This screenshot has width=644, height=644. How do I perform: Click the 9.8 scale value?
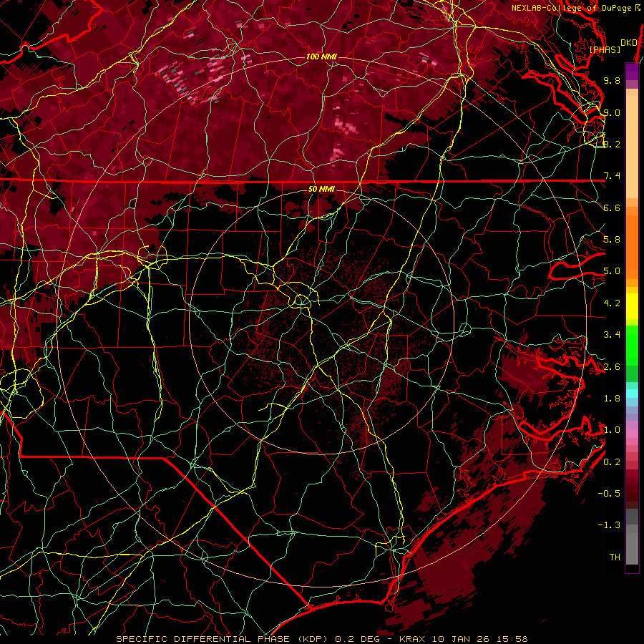[x=612, y=80]
